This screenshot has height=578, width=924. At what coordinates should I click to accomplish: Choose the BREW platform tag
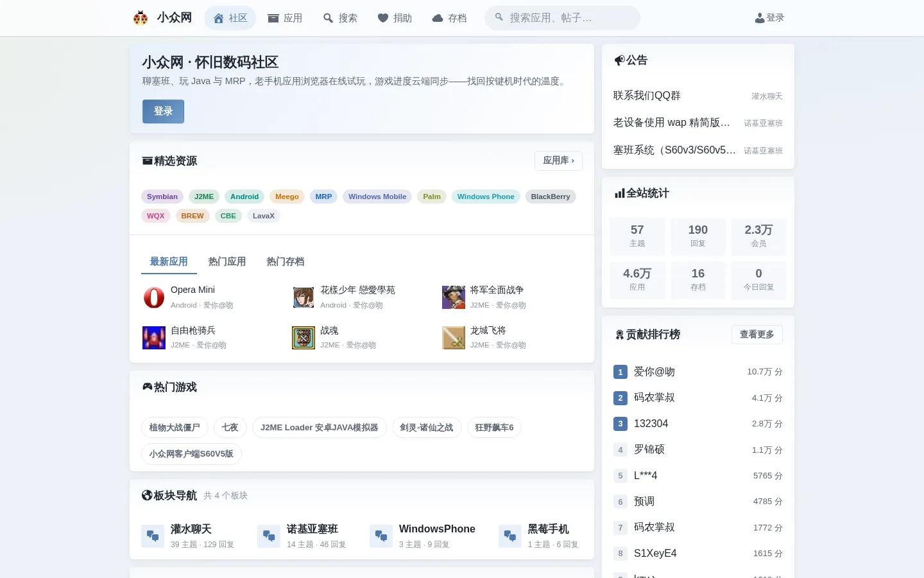[x=193, y=216]
